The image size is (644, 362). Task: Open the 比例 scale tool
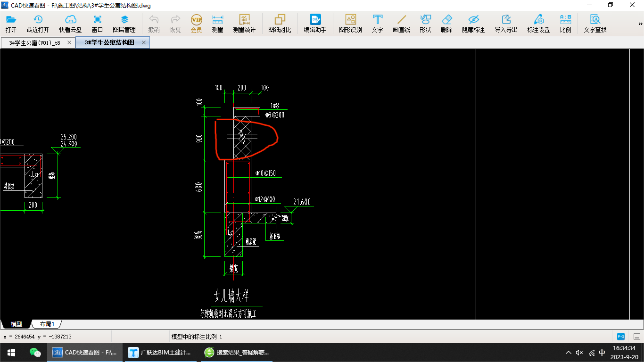[565, 24]
